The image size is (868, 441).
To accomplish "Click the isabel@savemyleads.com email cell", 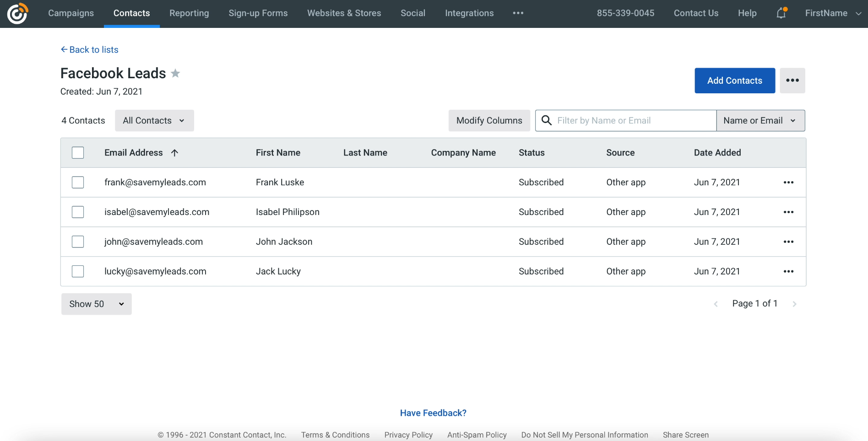I will tap(157, 212).
